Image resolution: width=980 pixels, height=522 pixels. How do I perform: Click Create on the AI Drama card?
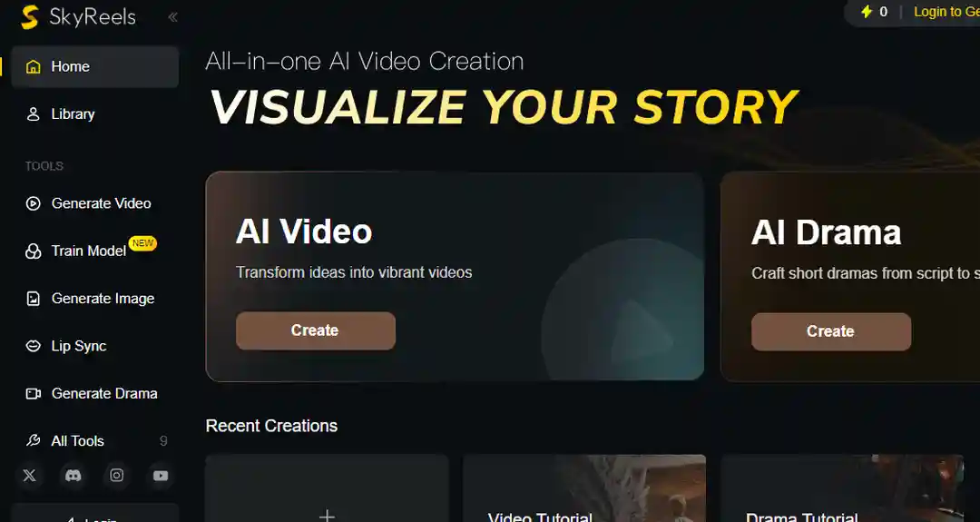point(831,331)
